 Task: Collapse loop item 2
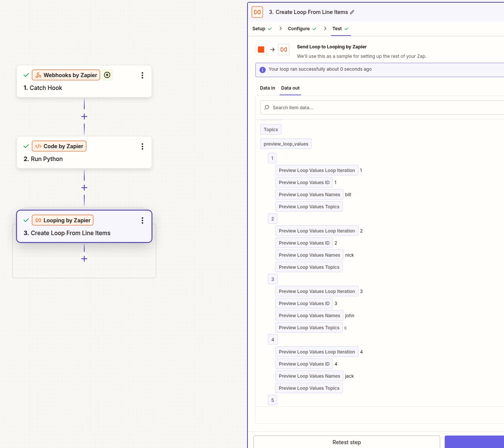pyautogui.click(x=273, y=219)
